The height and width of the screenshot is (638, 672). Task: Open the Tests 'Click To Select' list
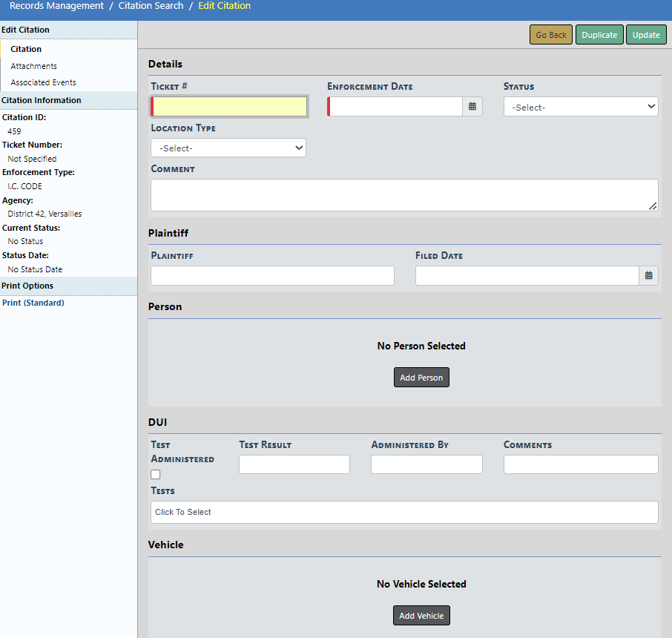click(x=404, y=512)
